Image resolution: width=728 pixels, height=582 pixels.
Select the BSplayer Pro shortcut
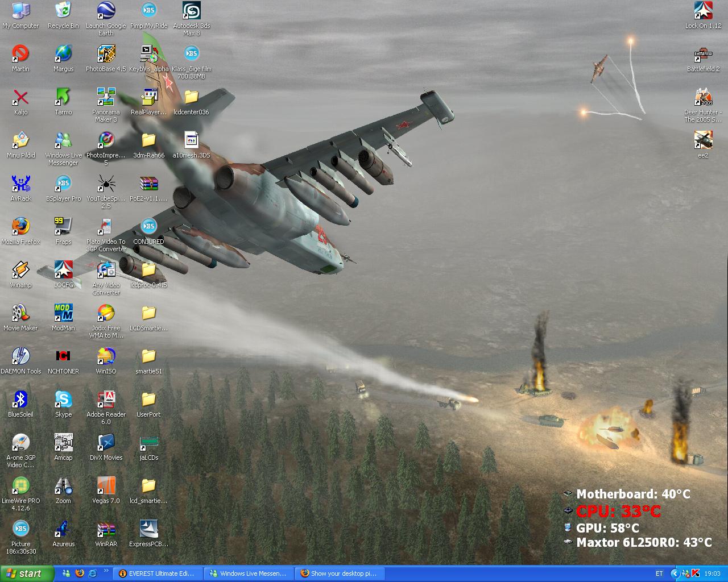(63, 188)
